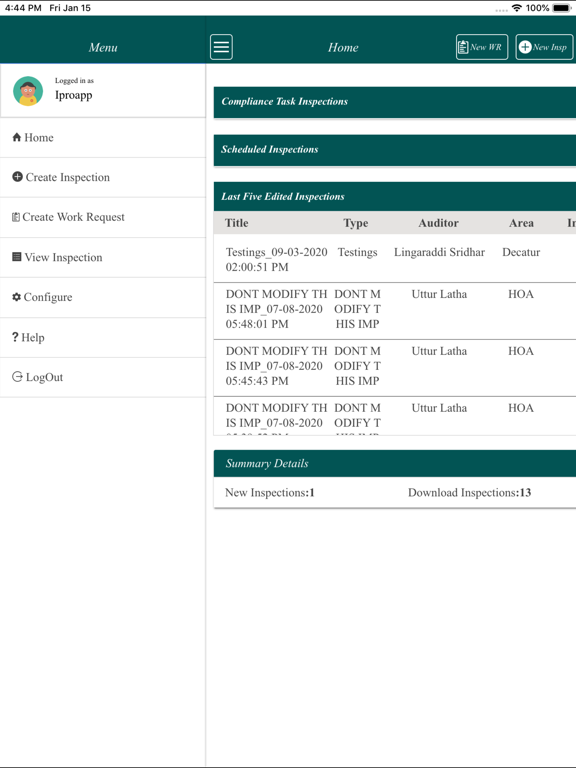Collapse Last Five Edited Inspections header
Viewport: 576px width, 768px height.
pyautogui.click(x=395, y=196)
